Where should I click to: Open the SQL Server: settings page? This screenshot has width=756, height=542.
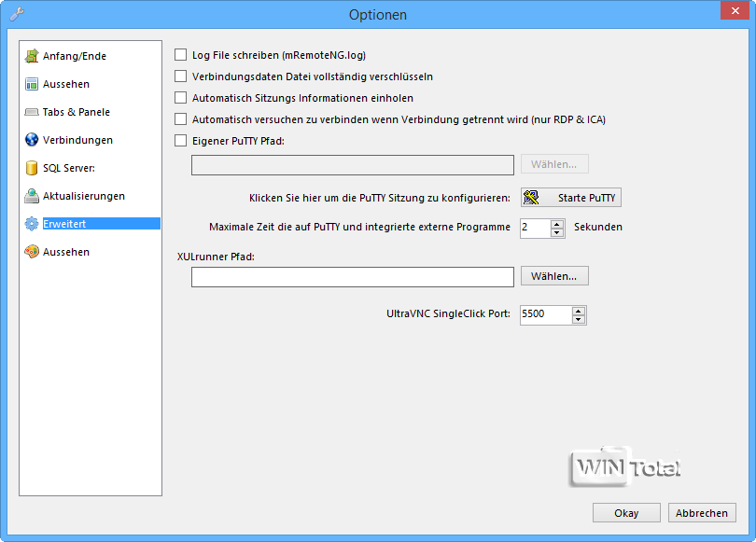coord(69,168)
